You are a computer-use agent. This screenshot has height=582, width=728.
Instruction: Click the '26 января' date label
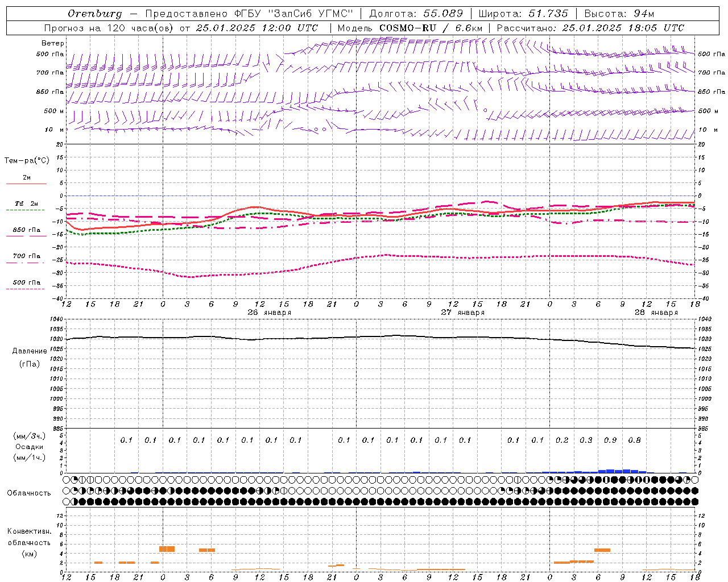point(270,313)
